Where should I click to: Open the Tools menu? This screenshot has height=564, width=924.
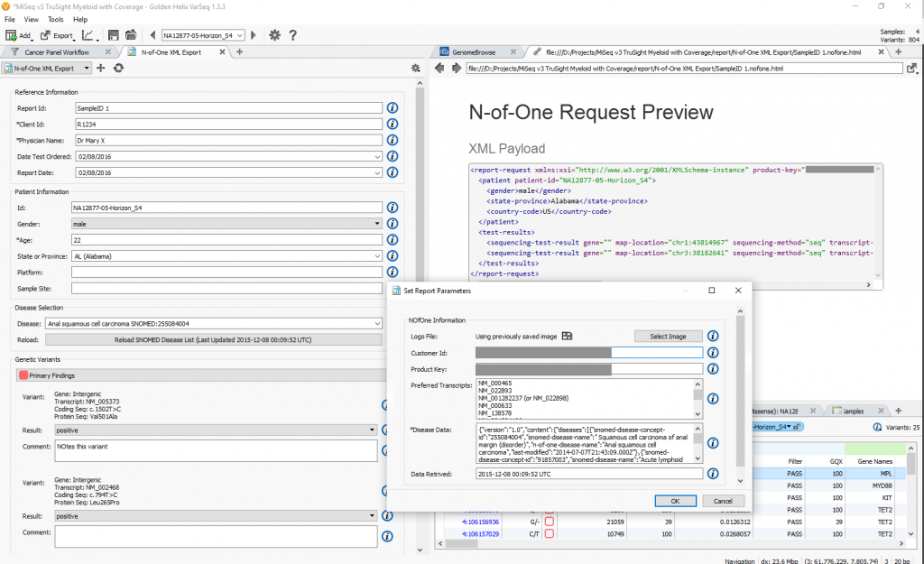click(56, 19)
